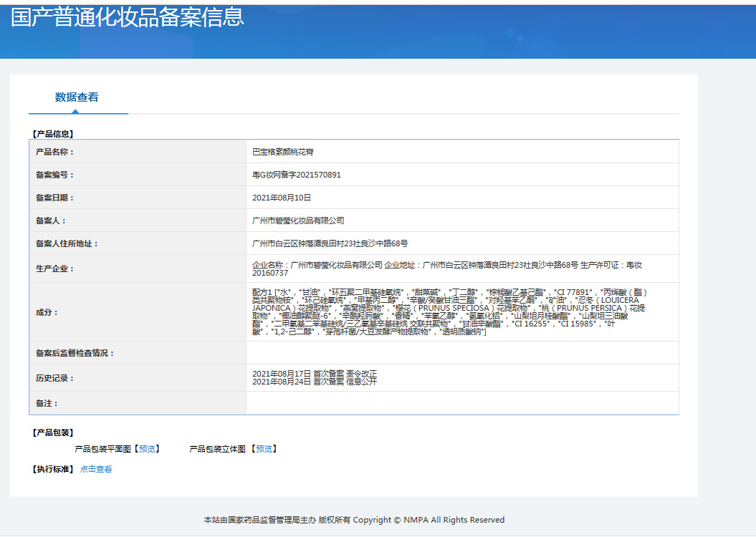Click the 备案人住所地址 row label

(67, 243)
